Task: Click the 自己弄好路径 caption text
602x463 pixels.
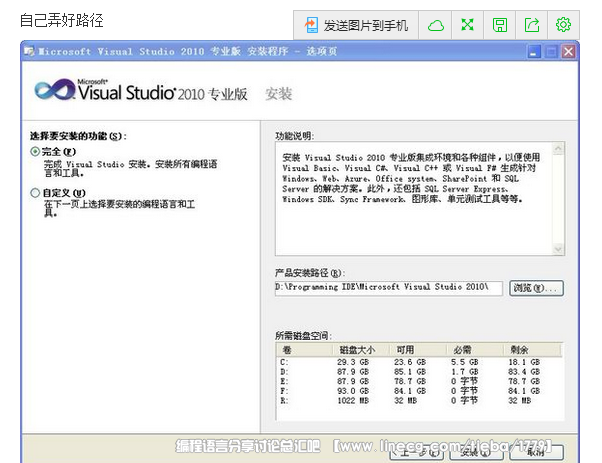Action: pos(61,20)
